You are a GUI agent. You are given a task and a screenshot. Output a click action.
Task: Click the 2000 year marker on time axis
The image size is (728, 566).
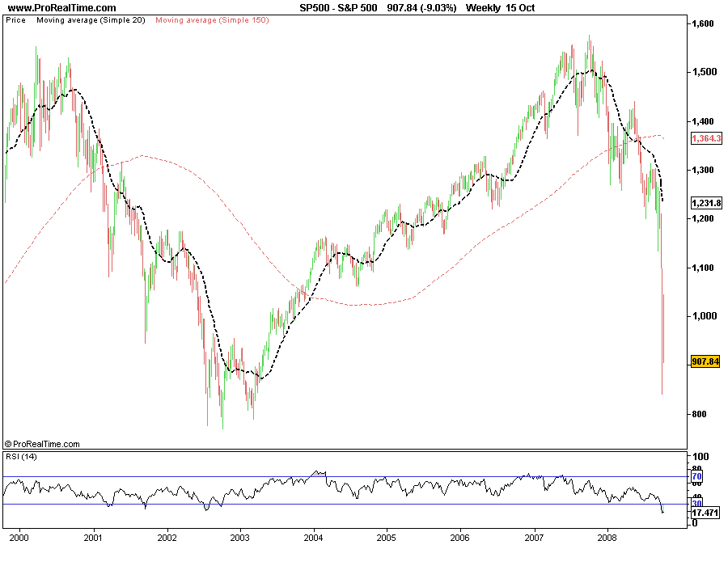[x=19, y=538]
